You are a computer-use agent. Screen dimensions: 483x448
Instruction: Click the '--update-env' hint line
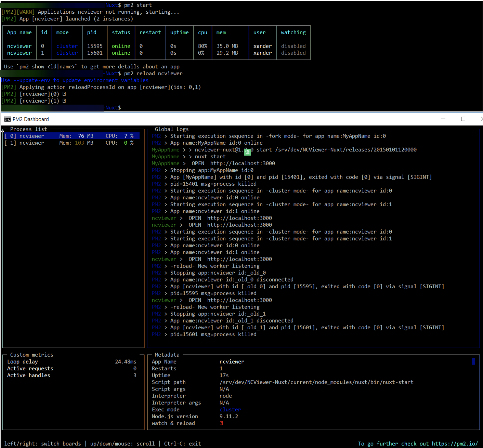point(75,80)
